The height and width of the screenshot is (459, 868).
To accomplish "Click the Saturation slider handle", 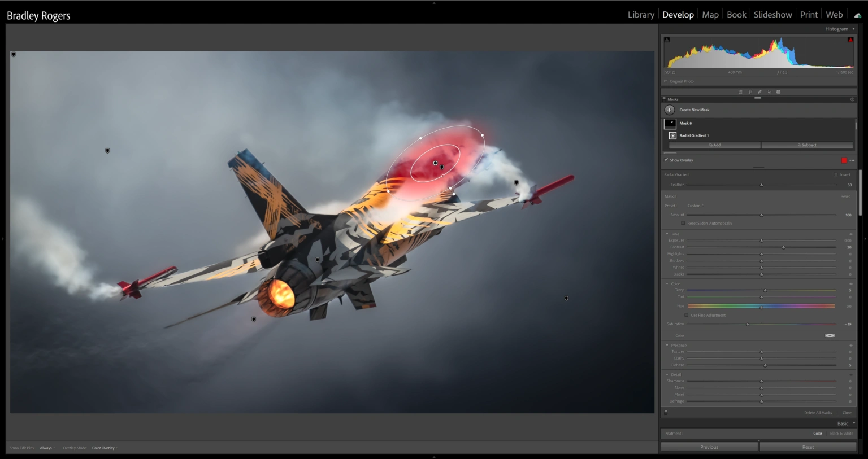I will click(747, 324).
